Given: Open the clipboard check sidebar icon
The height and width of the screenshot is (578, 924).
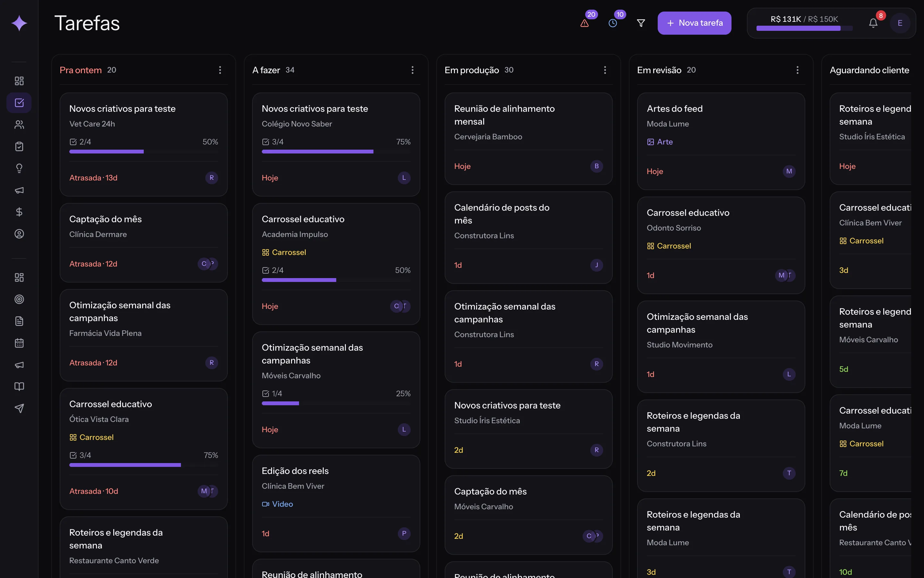Looking at the screenshot, I should pyautogui.click(x=19, y=146).
